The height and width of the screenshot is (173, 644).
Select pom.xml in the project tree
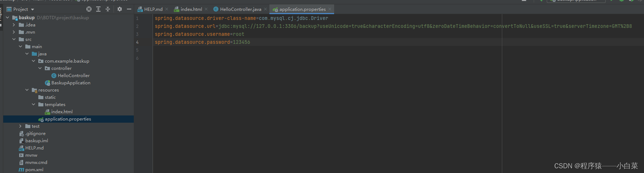(34, 169)
